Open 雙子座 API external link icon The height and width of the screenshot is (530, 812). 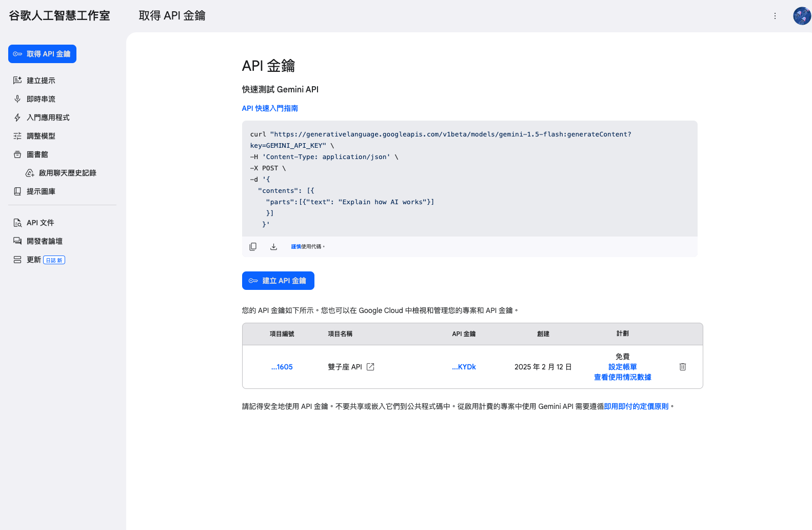click(x=370, y=367)
